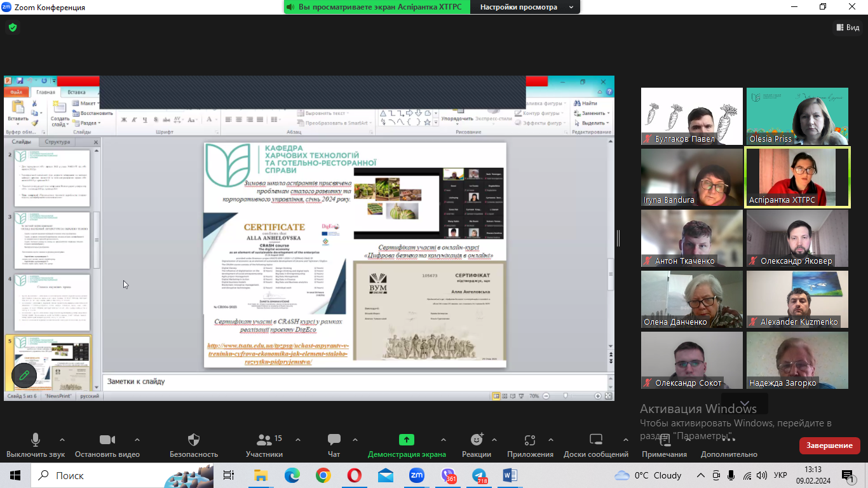The image size is (868, 488).
Task: Click the New Slide icon in ribbon
Action: [x=59, y=107]
